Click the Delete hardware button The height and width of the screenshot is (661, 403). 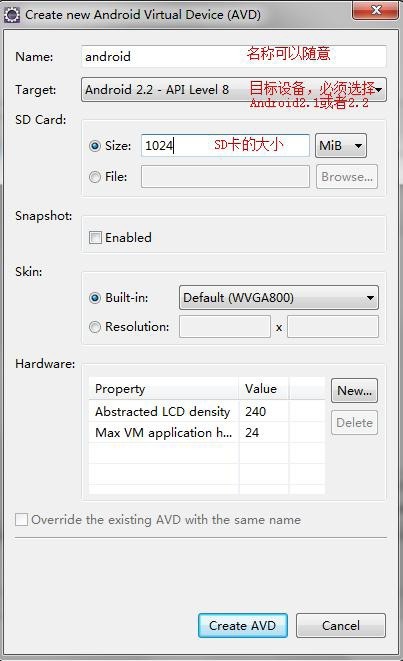click(354, 422)
